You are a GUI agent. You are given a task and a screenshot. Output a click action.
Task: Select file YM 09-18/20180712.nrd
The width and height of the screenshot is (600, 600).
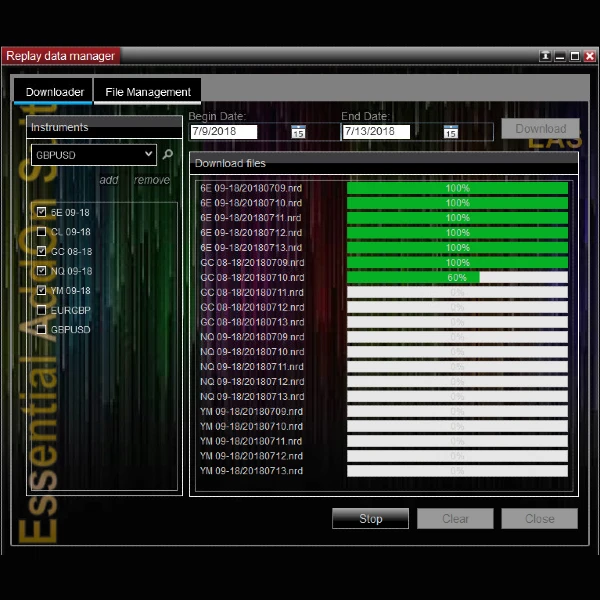251,456
